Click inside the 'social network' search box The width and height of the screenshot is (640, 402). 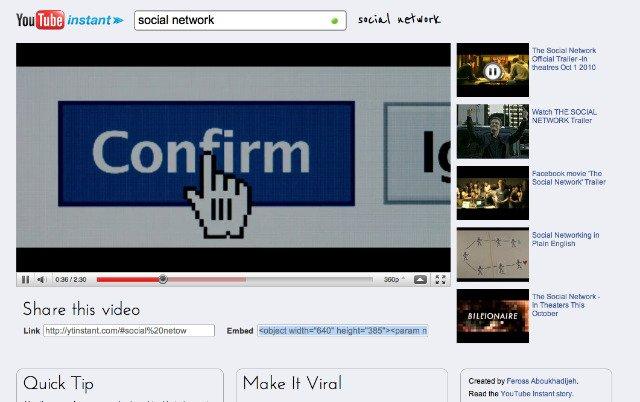(240, 20)
